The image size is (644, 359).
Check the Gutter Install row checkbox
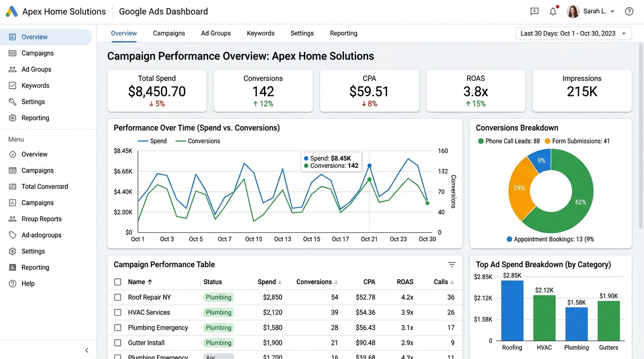pos(118,343)
